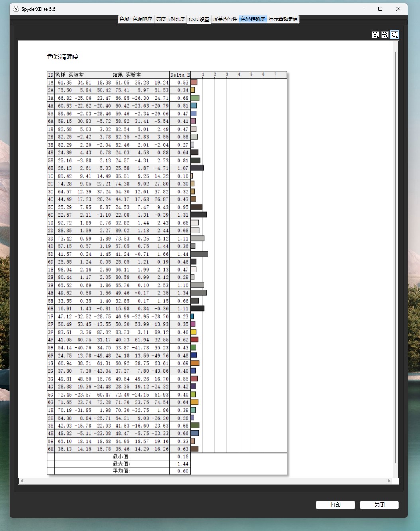This screenshot has height=531, width=420.
Task: Click row ID 1A in the table
Action: 51,83
